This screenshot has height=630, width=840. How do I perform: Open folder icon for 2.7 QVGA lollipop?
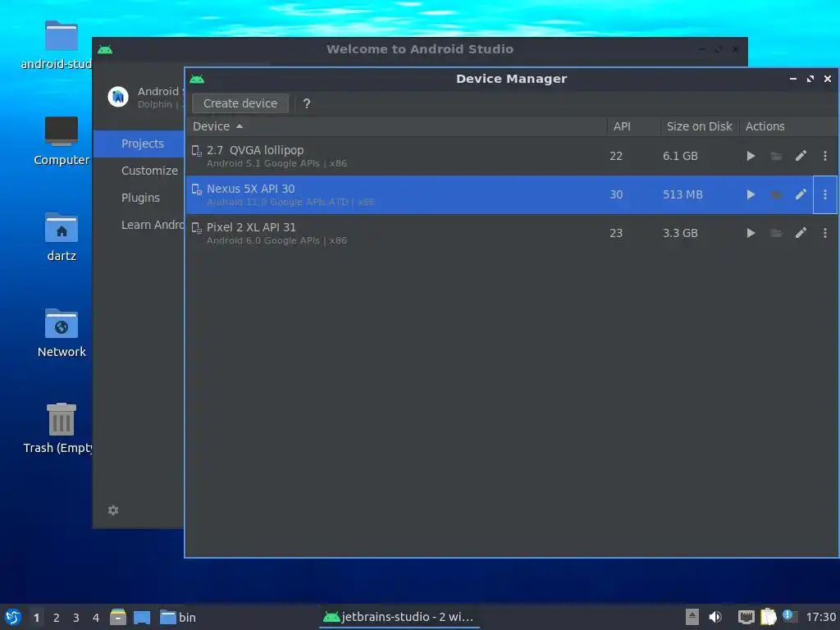[776, 156]
